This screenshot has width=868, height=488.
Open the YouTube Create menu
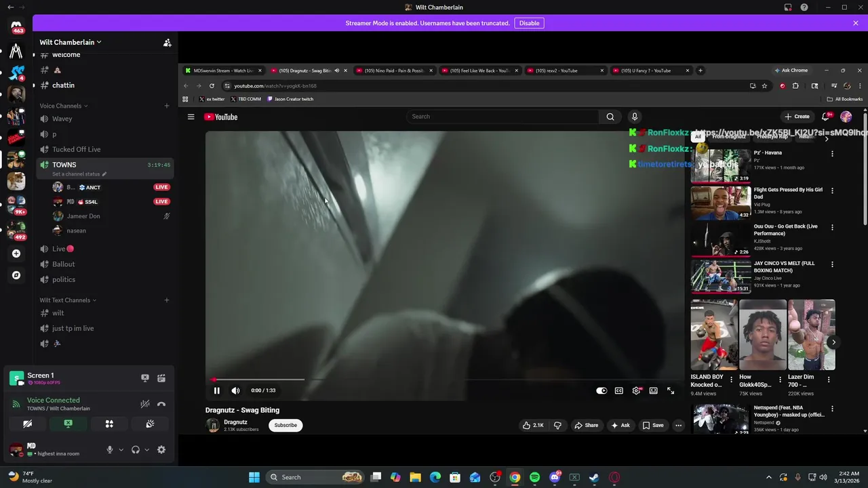797,117
